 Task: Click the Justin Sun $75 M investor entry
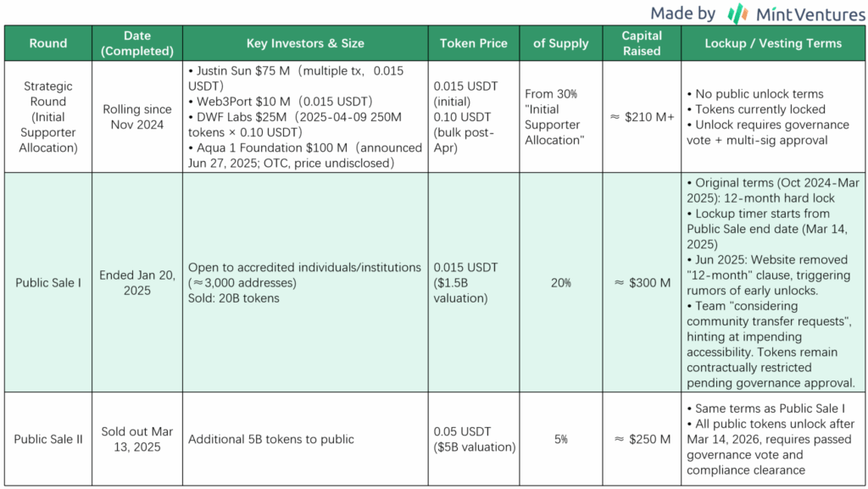(x=296, y=79)
